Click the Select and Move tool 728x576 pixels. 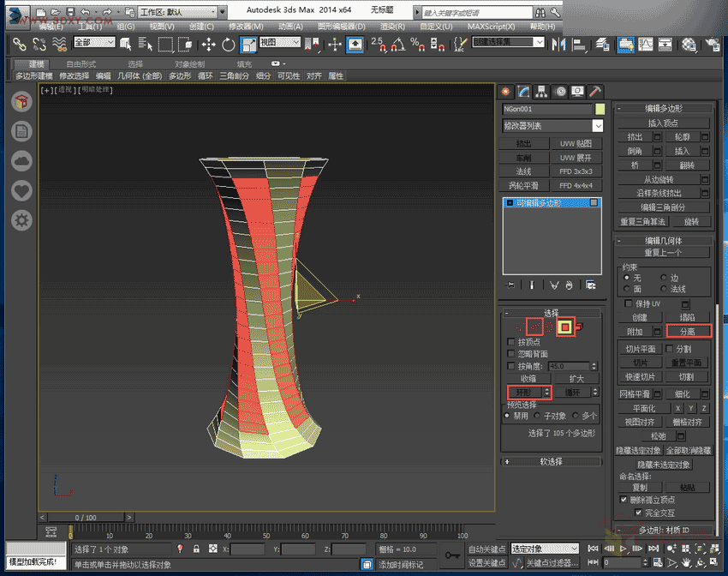(x=208, y=44)
